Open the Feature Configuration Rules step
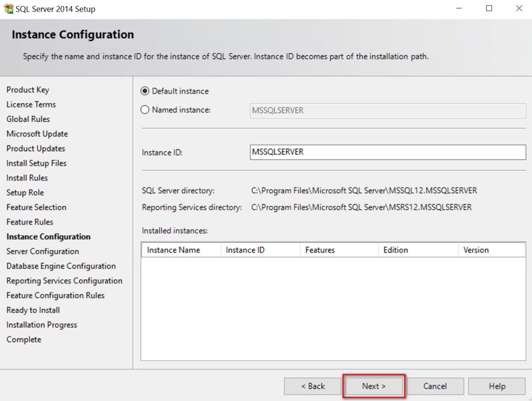Screen dimensions: 532x401 click(x=56, y=295)
